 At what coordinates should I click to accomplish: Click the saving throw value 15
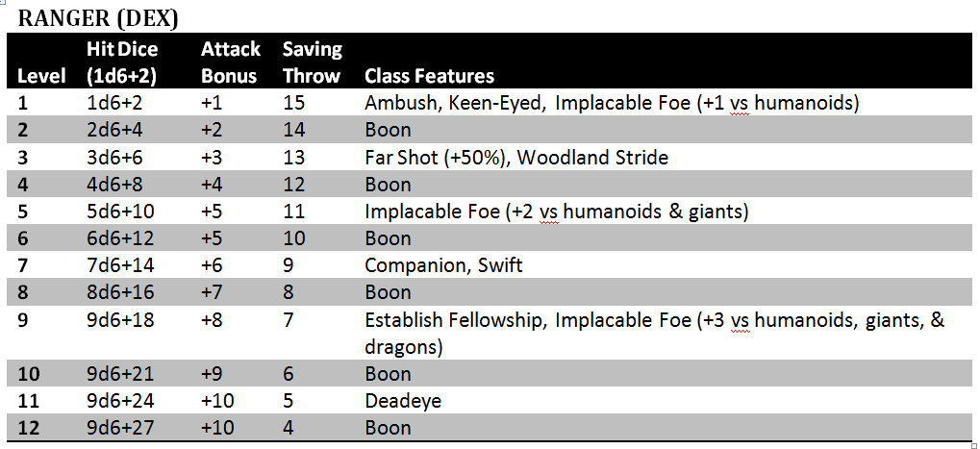pyautogui.click(x=294, y=103)
